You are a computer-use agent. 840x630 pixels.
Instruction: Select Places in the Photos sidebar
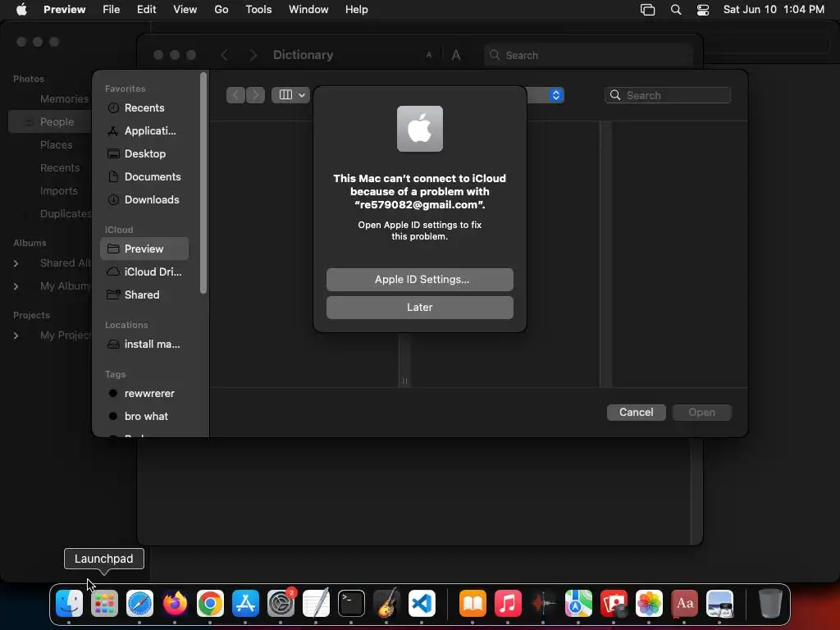(x=57, y=145)
